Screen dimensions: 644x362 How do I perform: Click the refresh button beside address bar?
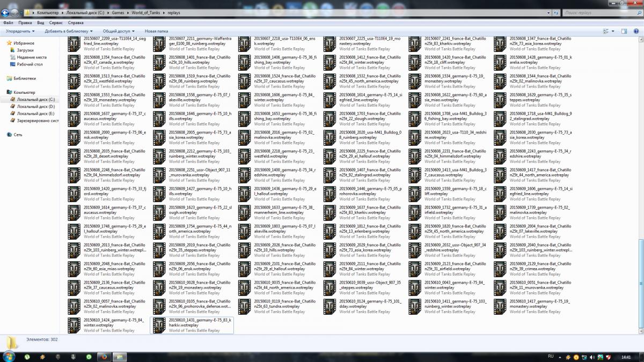555,12
